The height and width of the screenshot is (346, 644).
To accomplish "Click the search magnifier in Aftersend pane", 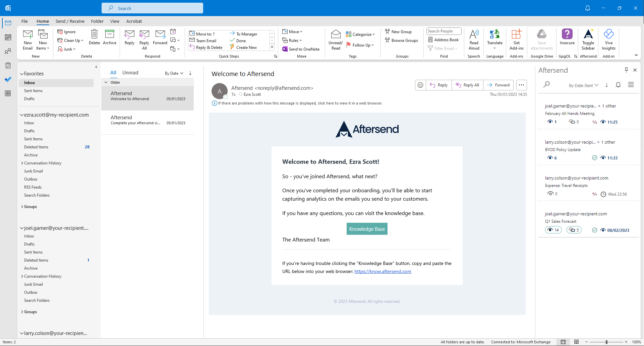I will (x=546, y=84).
